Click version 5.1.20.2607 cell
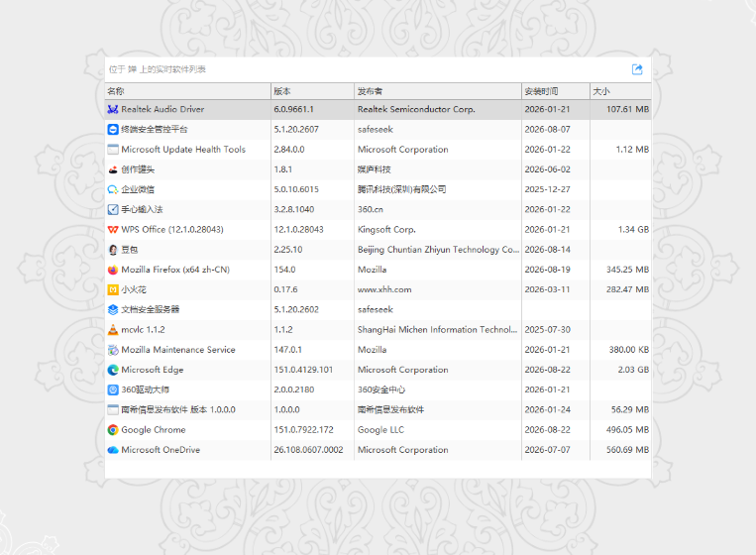Image resolution: width=756 pixels, height=555 pixels. coord(296,129)
